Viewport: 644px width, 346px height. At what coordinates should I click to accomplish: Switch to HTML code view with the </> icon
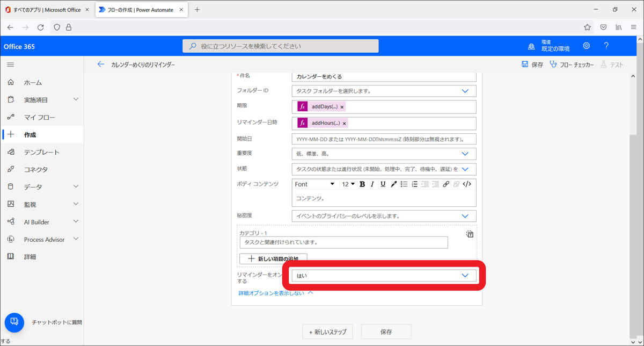point(466,184)
